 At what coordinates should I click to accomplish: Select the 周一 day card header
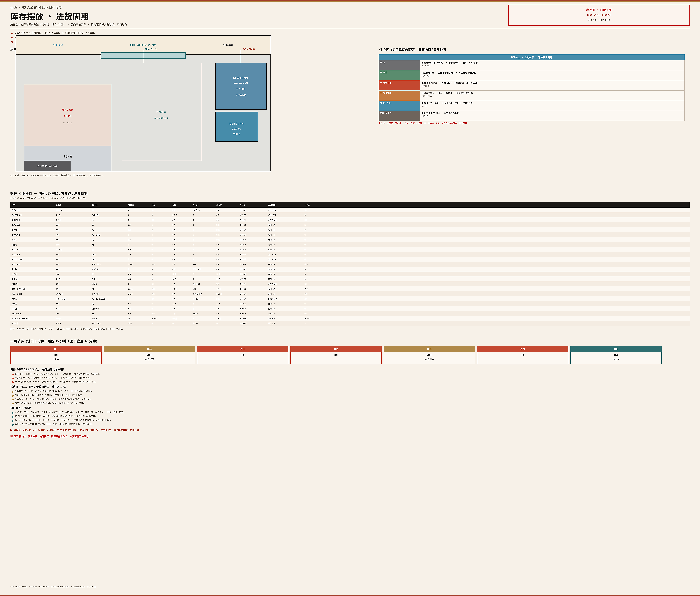[x=56, y=349]
